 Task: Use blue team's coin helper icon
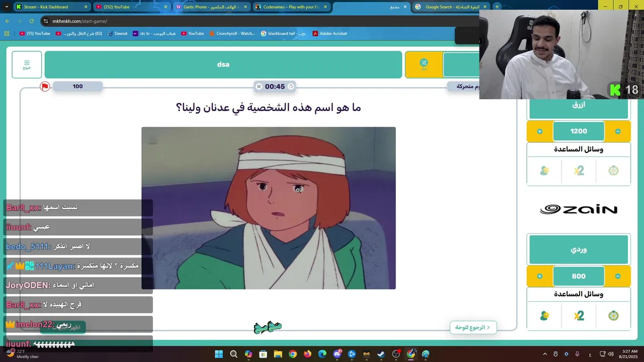coord(544,171)
